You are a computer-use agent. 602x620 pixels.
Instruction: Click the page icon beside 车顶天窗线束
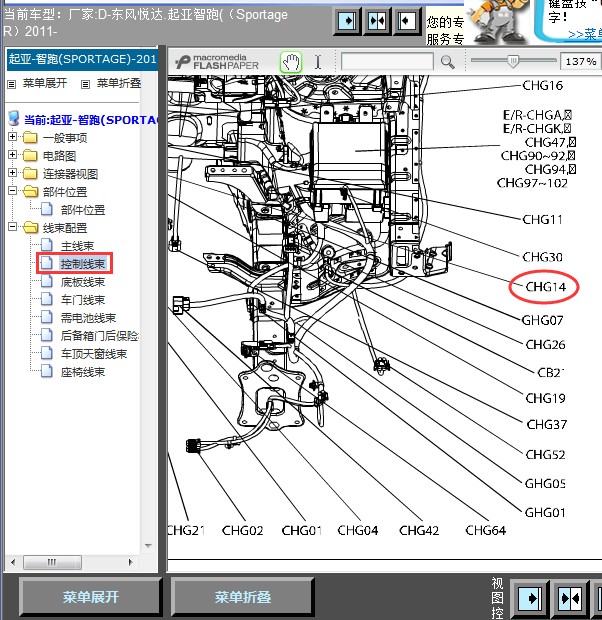tap(47, 353)
